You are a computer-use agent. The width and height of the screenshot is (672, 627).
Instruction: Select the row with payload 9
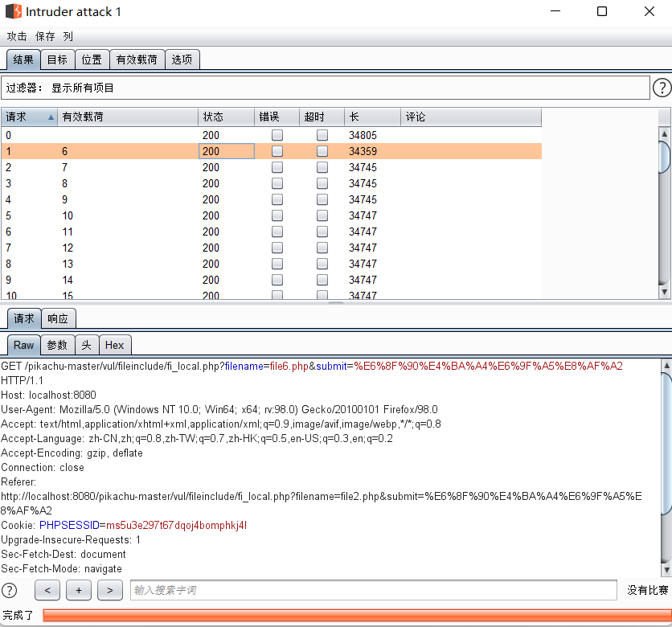271,199
